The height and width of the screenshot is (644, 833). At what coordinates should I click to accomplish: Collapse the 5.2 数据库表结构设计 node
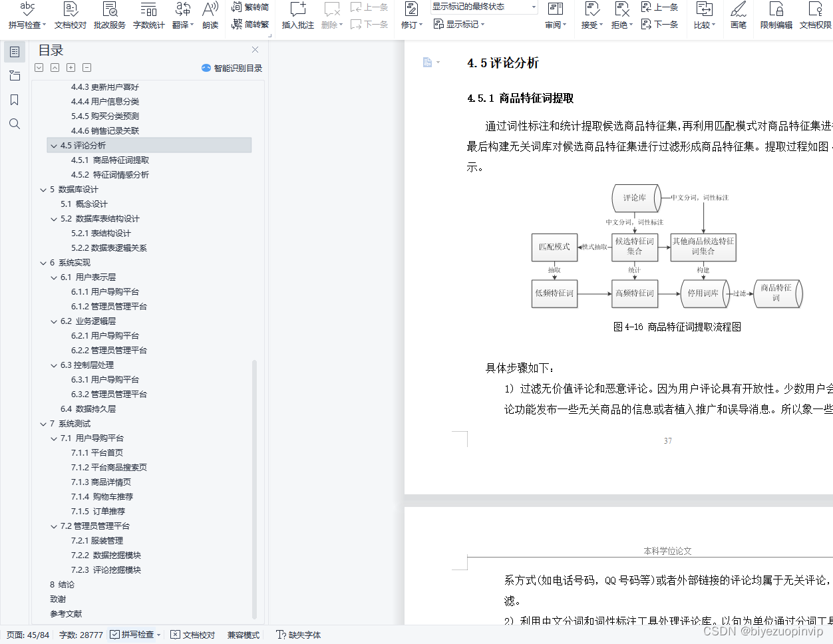54,219
